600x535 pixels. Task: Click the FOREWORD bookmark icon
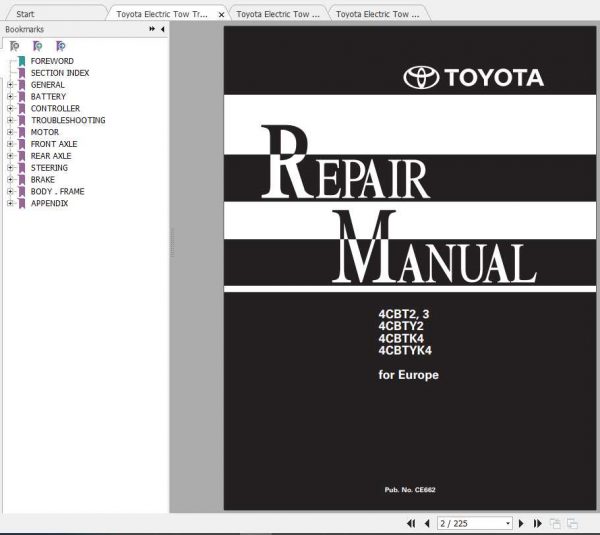point(22,61)
